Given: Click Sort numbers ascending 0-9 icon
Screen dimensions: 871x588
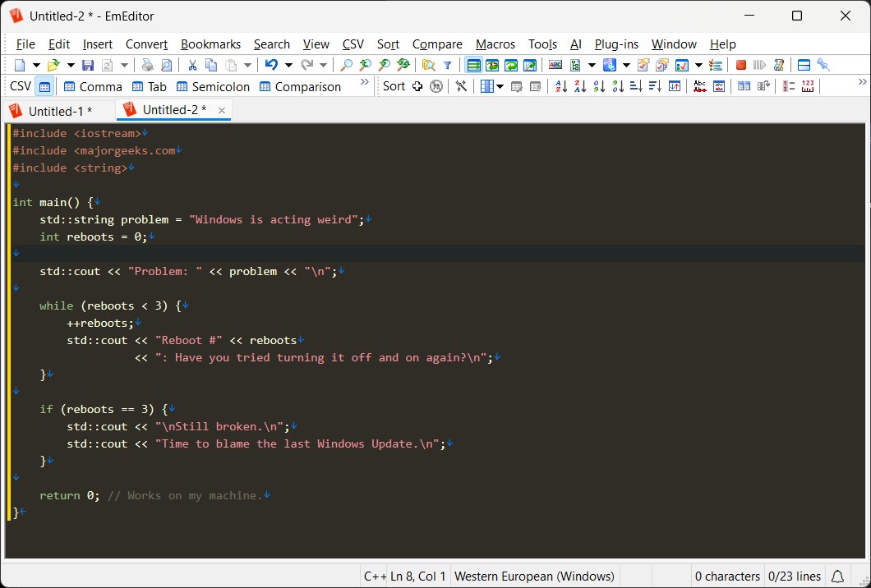Looking at the screenshot, I should point(599,86).
